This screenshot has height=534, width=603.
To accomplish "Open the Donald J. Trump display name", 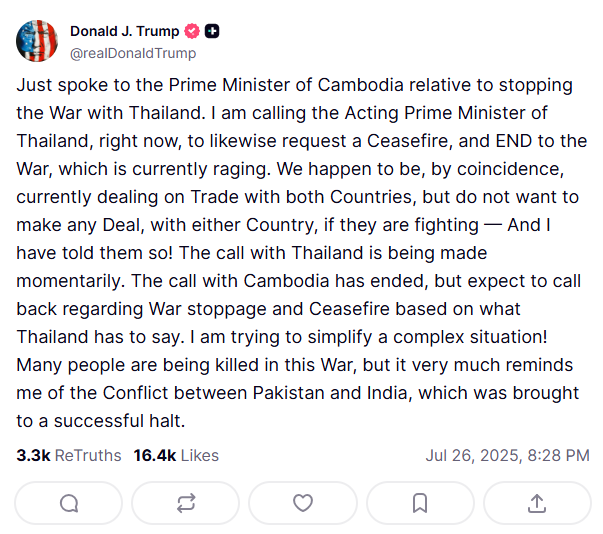I will [125, 31].
